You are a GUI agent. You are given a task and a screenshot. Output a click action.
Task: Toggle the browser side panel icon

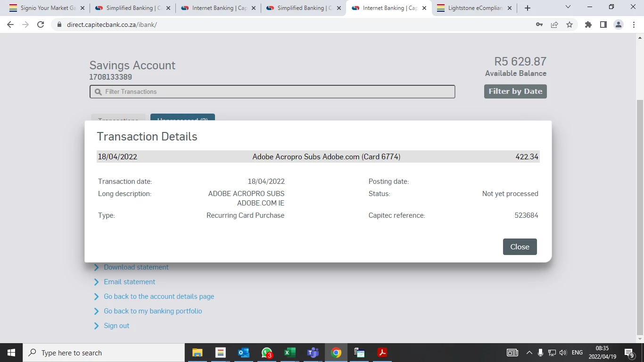click(x=603, y=25)
